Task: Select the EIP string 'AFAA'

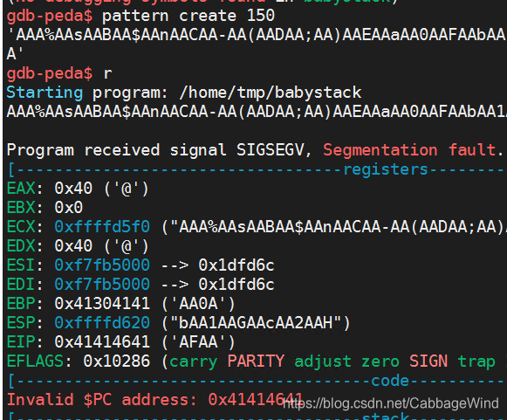Action: coord(198,342)
